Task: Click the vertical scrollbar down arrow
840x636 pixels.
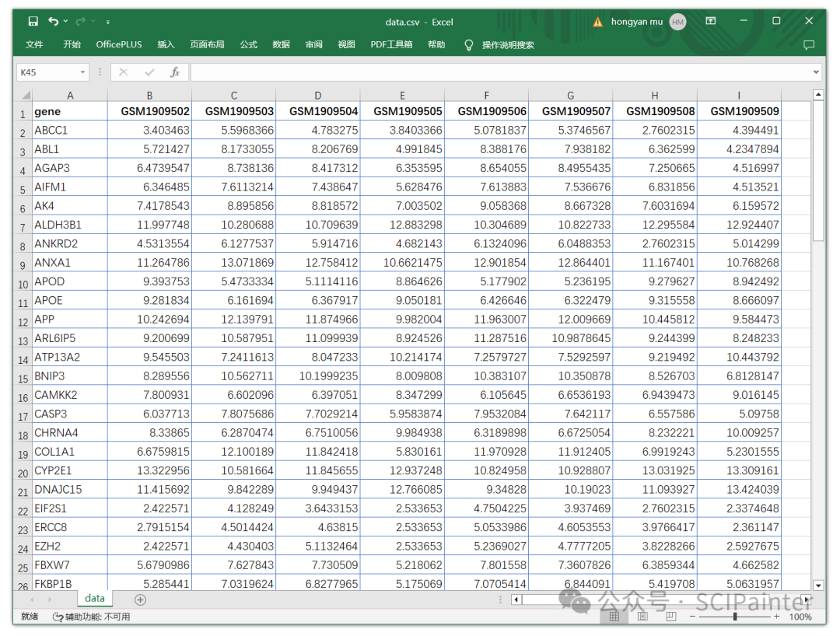Action: point(818,585)
